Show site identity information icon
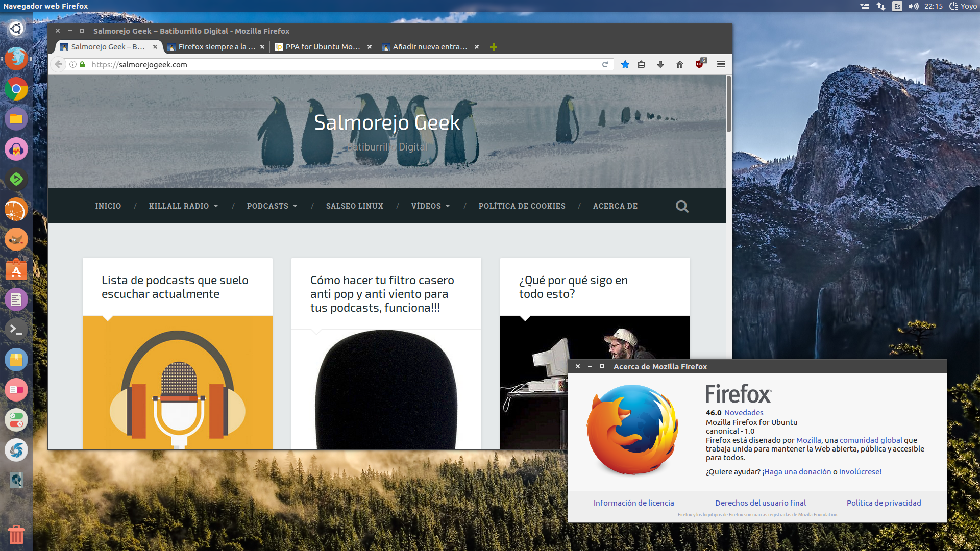The height and width of the screenshot is (551, 980). coord(73,64)
